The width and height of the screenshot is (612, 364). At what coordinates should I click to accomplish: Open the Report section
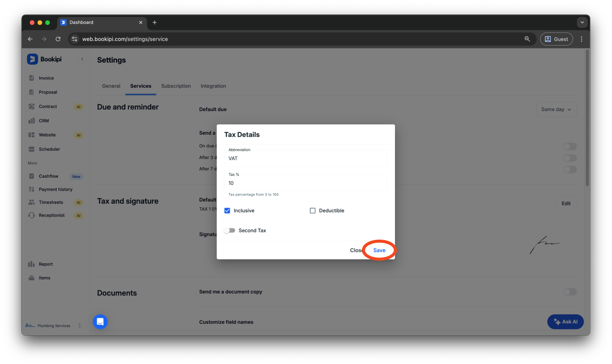pyautogui.click(x=46, y=264)
